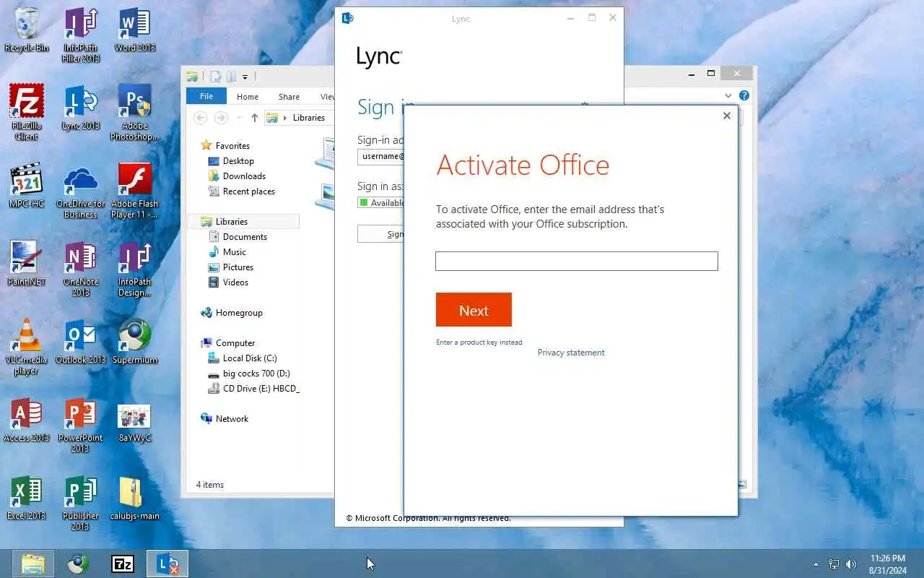
Task: Launch InfoPath Designer desktop shortcut
Action: 134,268
